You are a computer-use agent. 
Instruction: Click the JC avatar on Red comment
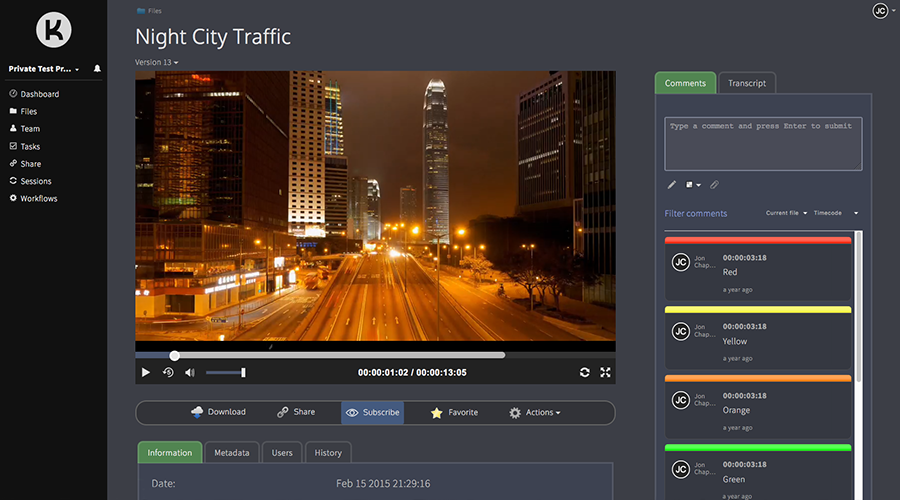(x=681, y=262)
